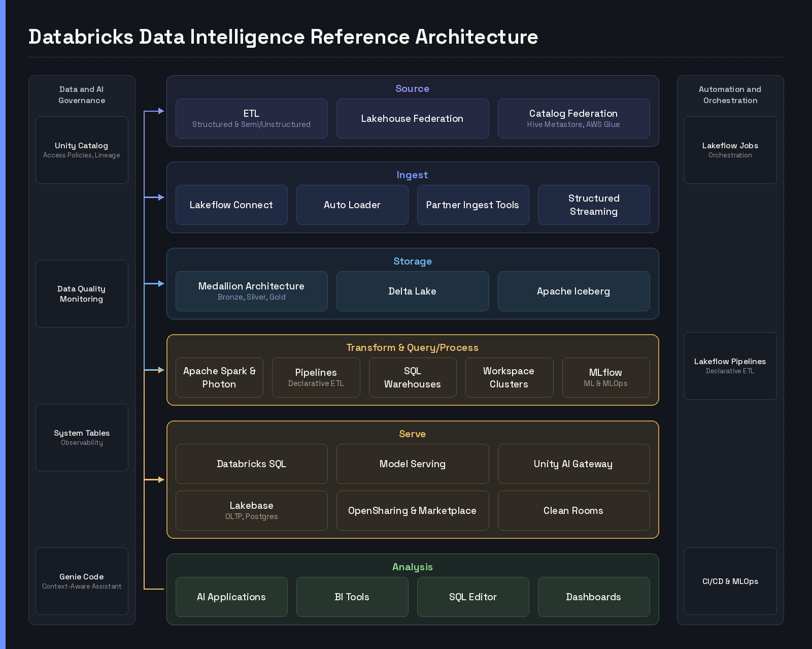Open the Dashboards box

tap(594, 597)
